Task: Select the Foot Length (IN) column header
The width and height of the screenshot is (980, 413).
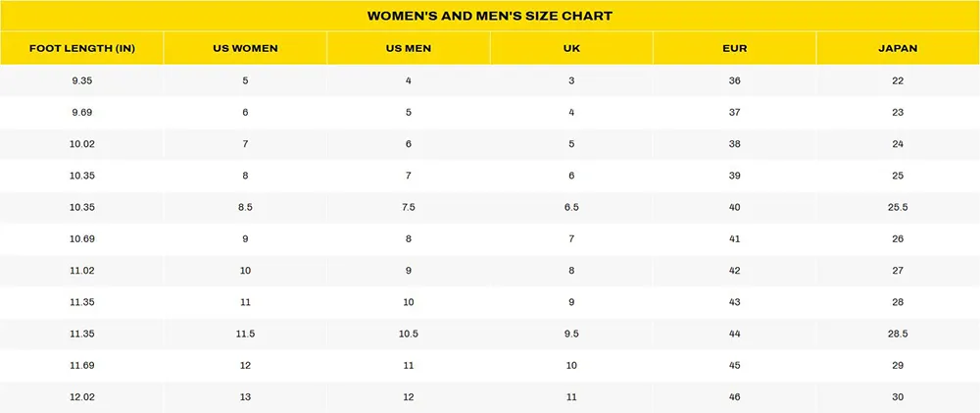Action: click(x=82, y=48)
